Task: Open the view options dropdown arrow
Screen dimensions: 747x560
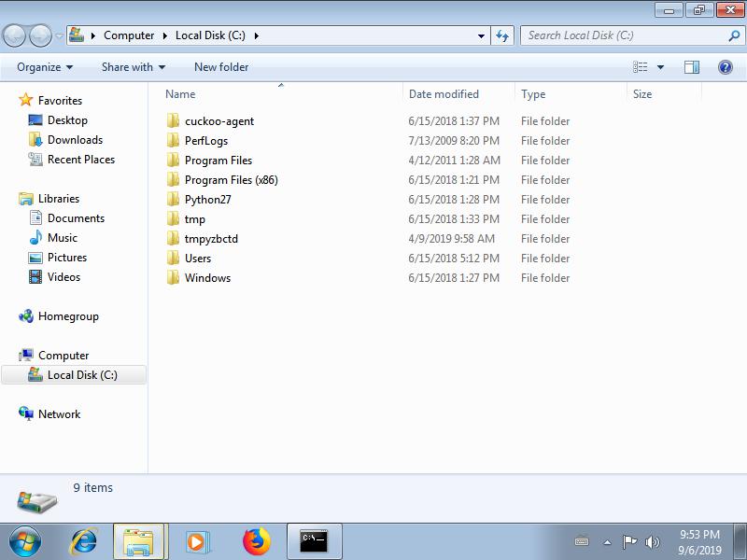Action: click(x=660, y=67)
